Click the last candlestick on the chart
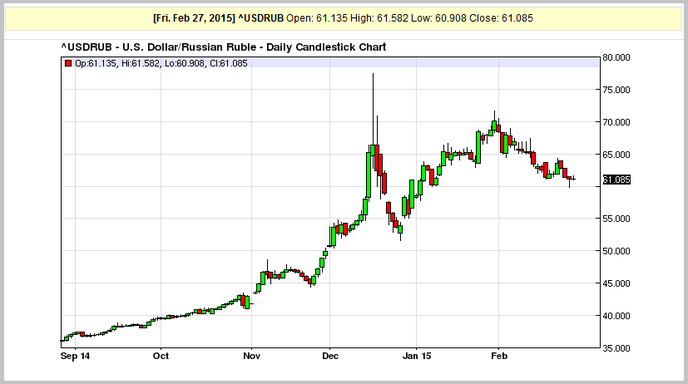Image resolution: width=688 pixels, height=384 pixels. [573, 179]
